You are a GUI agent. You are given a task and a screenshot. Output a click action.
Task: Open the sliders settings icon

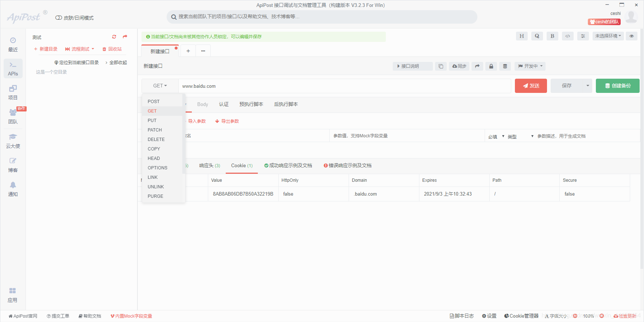[583, 36]
